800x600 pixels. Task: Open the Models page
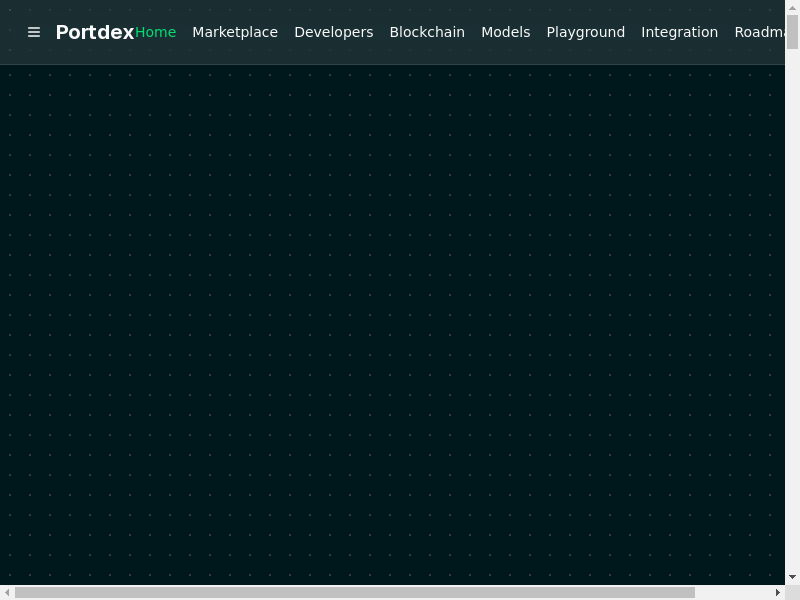505,32
